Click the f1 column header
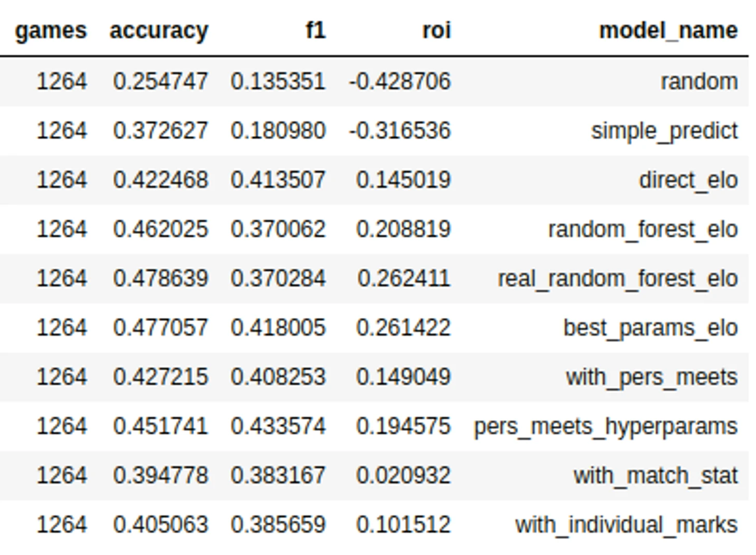 315,30
